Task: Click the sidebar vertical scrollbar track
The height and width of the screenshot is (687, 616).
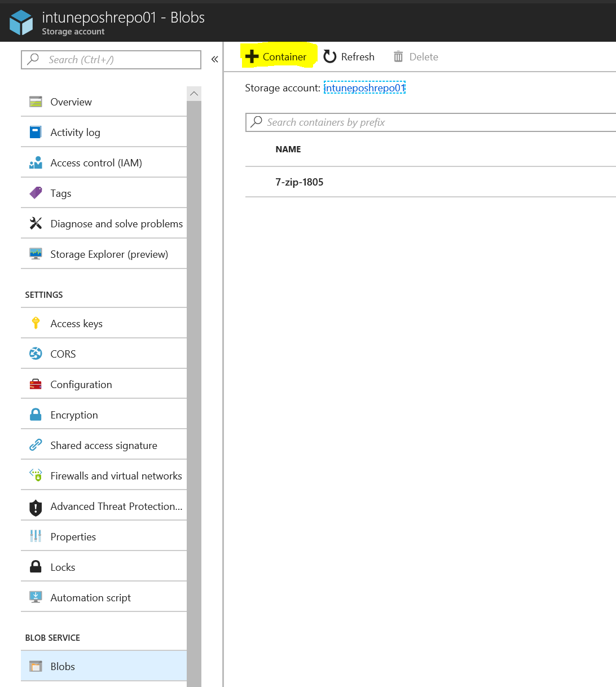Action: pos(194,395)
